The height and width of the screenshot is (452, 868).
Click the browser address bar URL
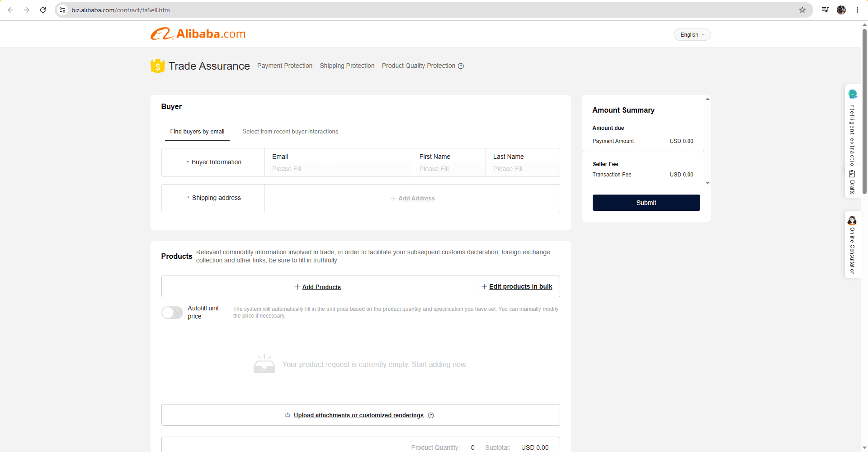coord(121,10)
